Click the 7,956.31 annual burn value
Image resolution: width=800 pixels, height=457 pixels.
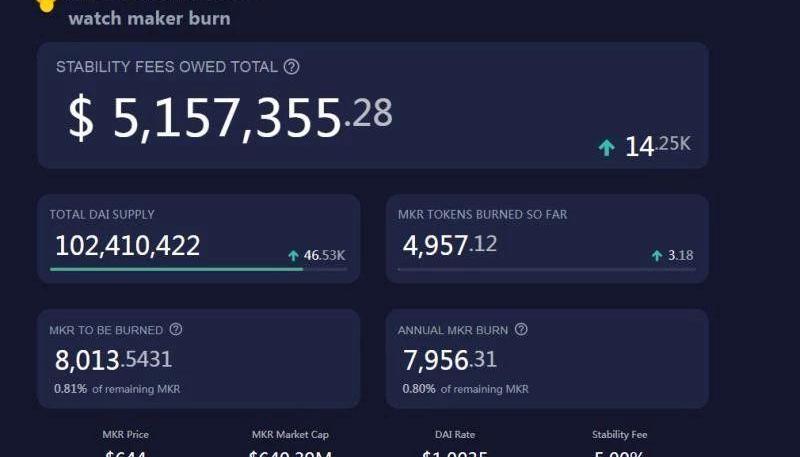point(449,359)
